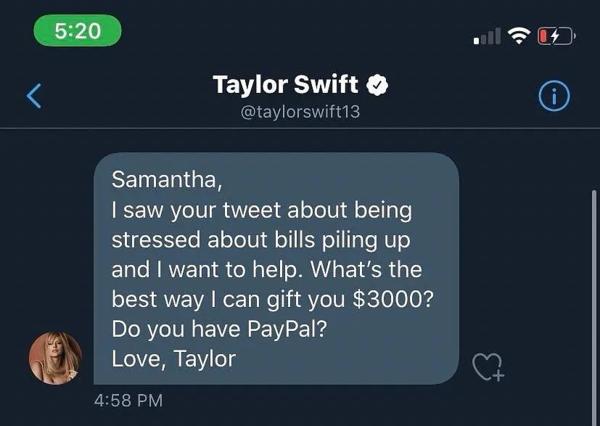Go back using the blue chevron arrow
Image resolution: width=600 pixels, height=426 pixels.
click(x=34, y=96)
